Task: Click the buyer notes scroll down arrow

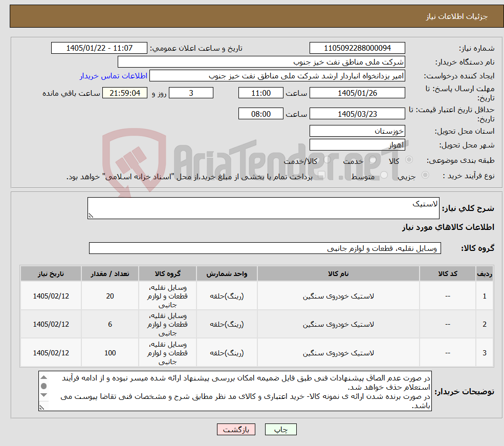Action: coord(44,395)
